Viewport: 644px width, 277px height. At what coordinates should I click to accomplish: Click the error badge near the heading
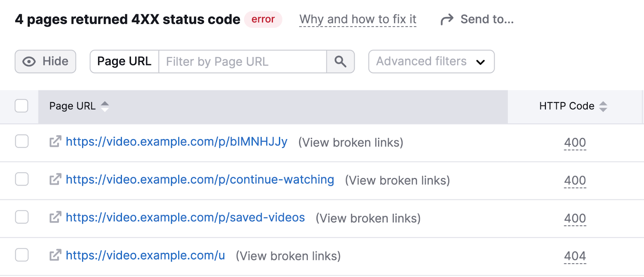(263, 19)
